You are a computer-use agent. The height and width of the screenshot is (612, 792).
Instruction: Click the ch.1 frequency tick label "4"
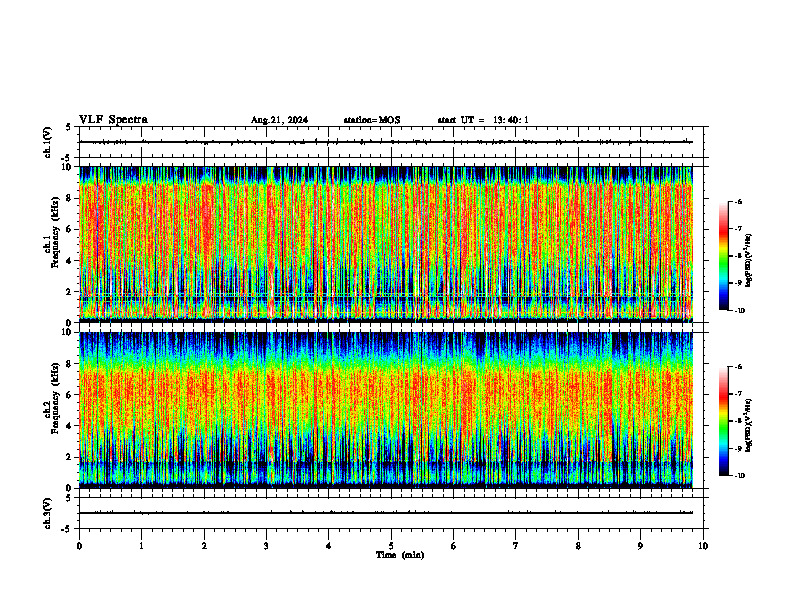point(69,261)
